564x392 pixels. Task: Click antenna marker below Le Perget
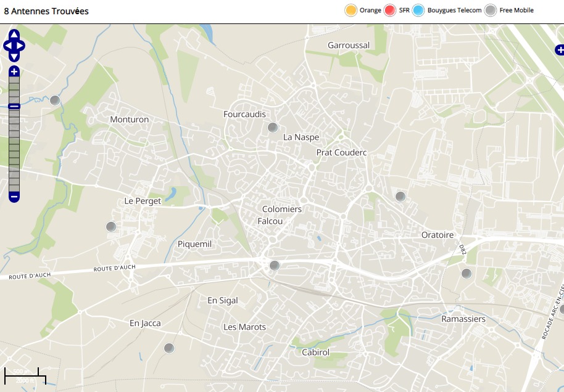[x=111, y=227]
